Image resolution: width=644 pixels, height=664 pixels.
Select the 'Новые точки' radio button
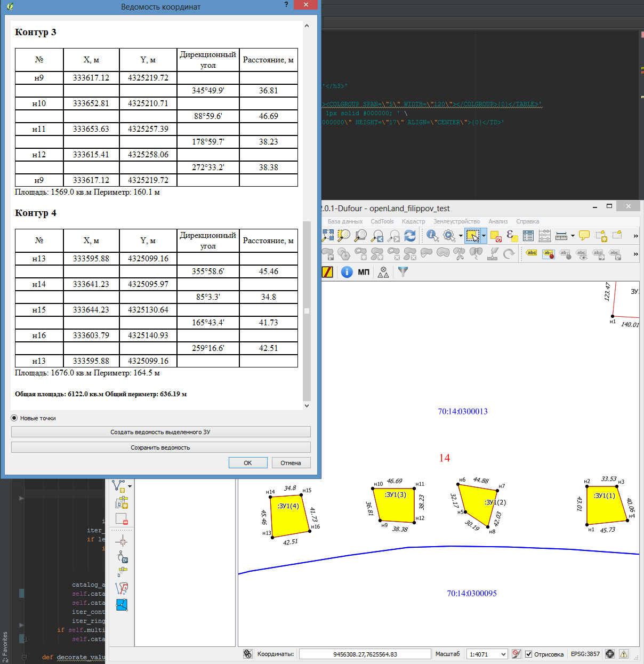coord(14,418)
